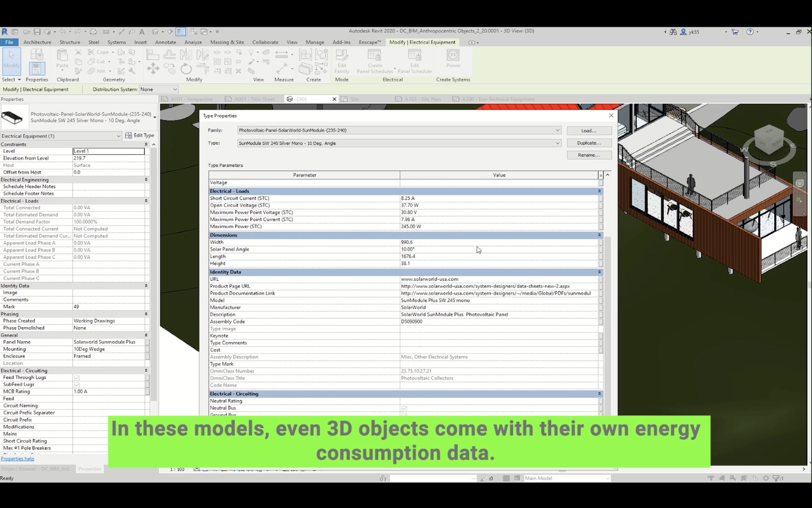Toggle the SubFeed Lugs checkbox
The height and width of the screenshot is (508, 812).
pos(76,385)
